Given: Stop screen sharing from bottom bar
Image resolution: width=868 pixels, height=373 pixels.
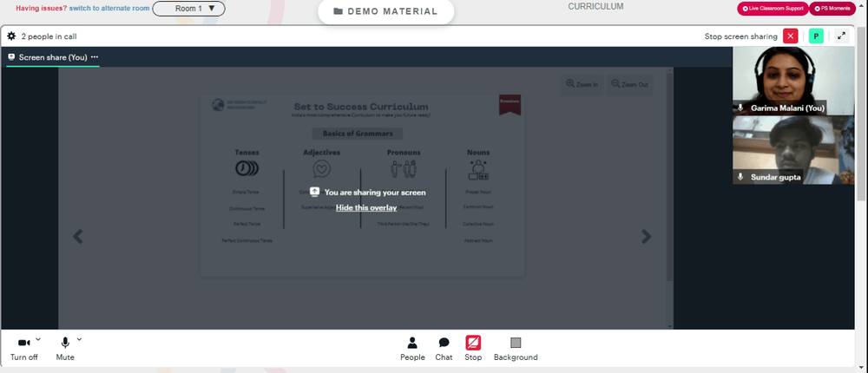Looking at the screenshot, I should 473,350.
